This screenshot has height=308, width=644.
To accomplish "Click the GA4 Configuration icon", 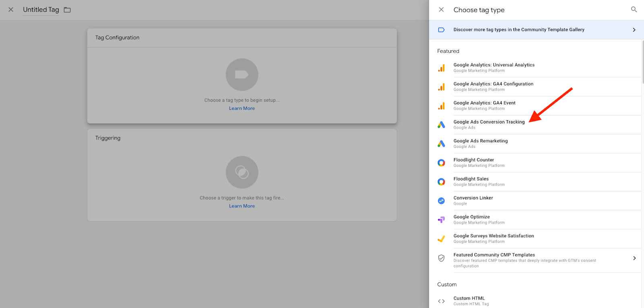I will point(441,87).
